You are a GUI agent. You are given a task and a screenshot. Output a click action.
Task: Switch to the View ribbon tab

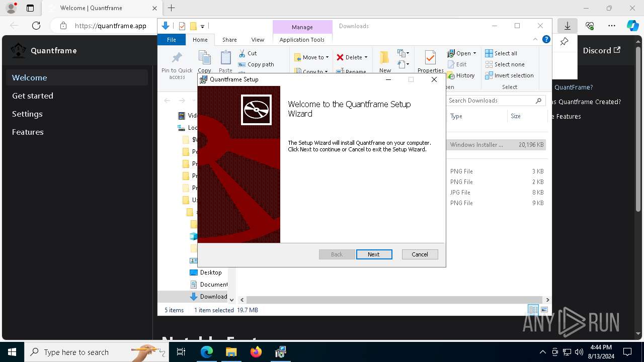[x=258, y=40]
